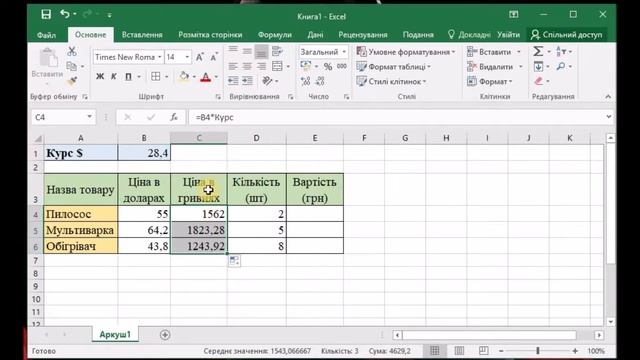Screen dimensions: 640x360
Task: Select cell with value 1823,28
Action: [x=199, y=230]
